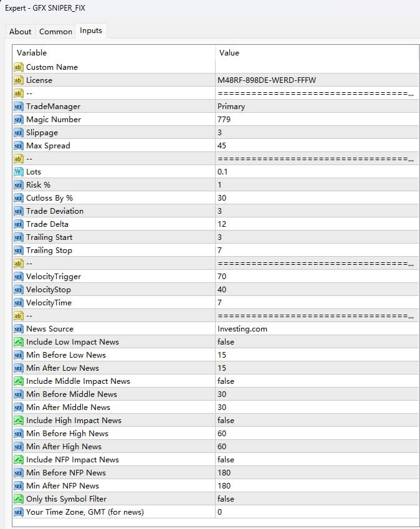Image resolution: width=420 pixels, height=529 pixels.
Task: Click the Include Low Impact News boolean icon
Action: tap(18, 342)
